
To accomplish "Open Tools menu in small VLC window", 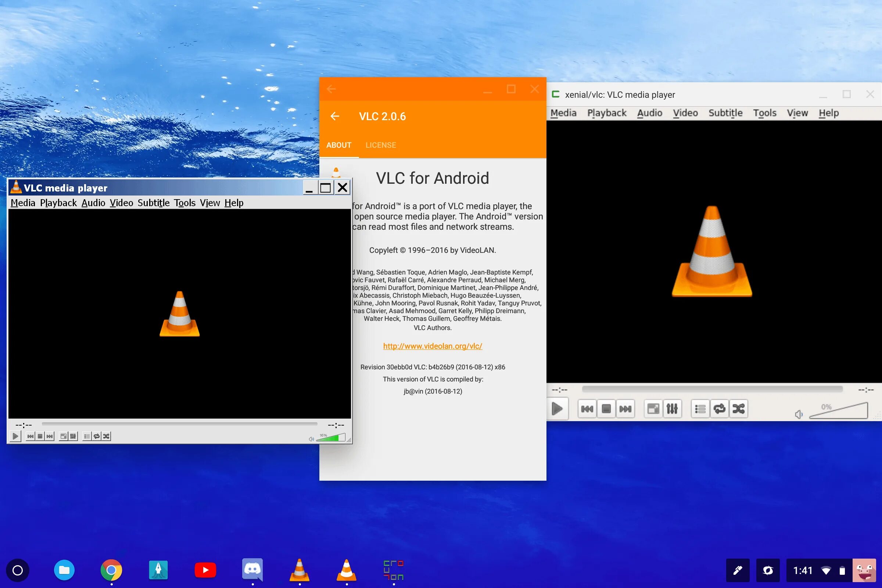I will click(x=184, y=203).
